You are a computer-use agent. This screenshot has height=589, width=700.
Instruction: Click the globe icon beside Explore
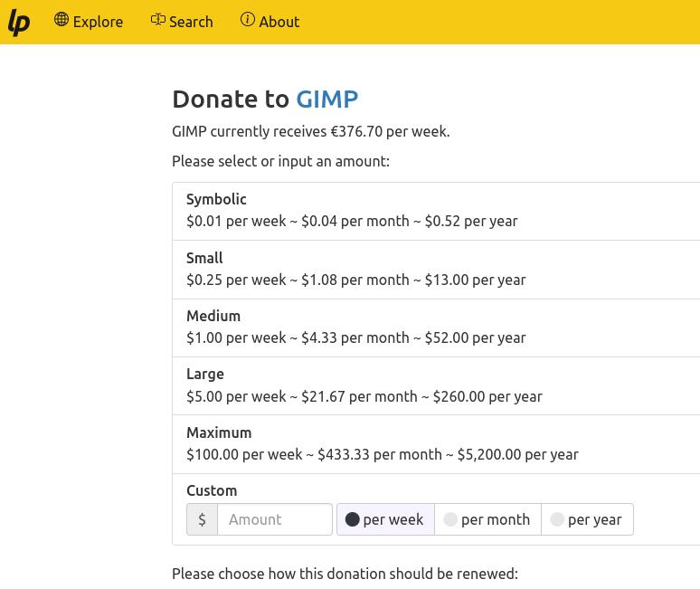[61, 20]
